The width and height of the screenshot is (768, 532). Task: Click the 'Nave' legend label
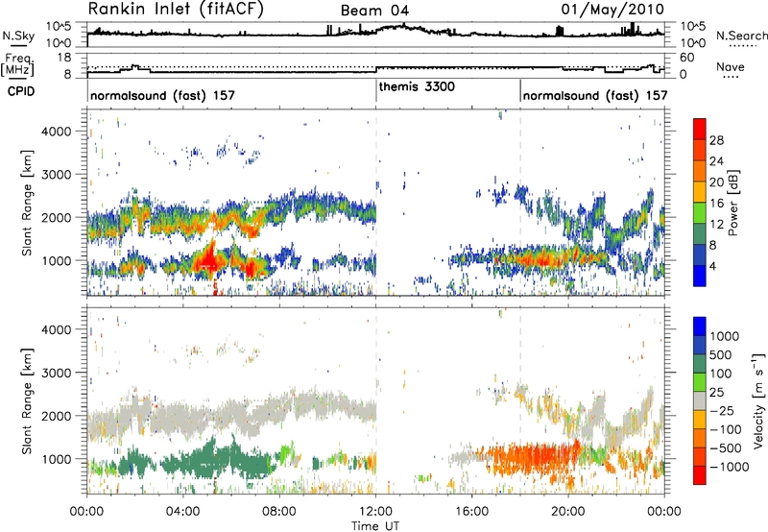[x=731, y=67]
